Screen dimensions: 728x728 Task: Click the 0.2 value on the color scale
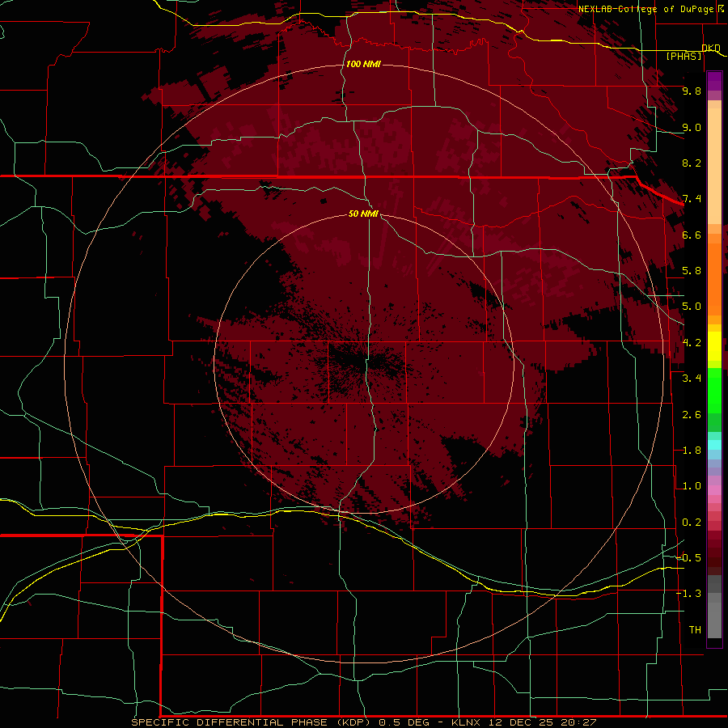click(692, 523)
